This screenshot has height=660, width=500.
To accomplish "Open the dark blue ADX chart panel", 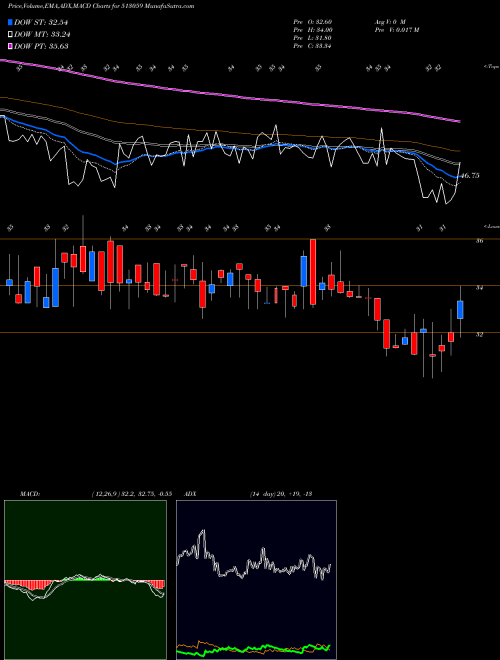I will click(256, 580).
